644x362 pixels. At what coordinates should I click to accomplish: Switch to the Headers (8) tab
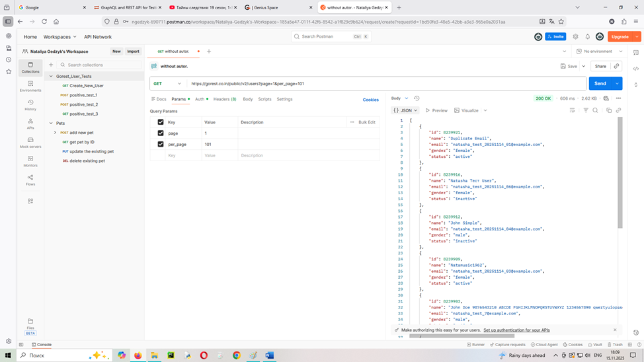coord(225,99)
